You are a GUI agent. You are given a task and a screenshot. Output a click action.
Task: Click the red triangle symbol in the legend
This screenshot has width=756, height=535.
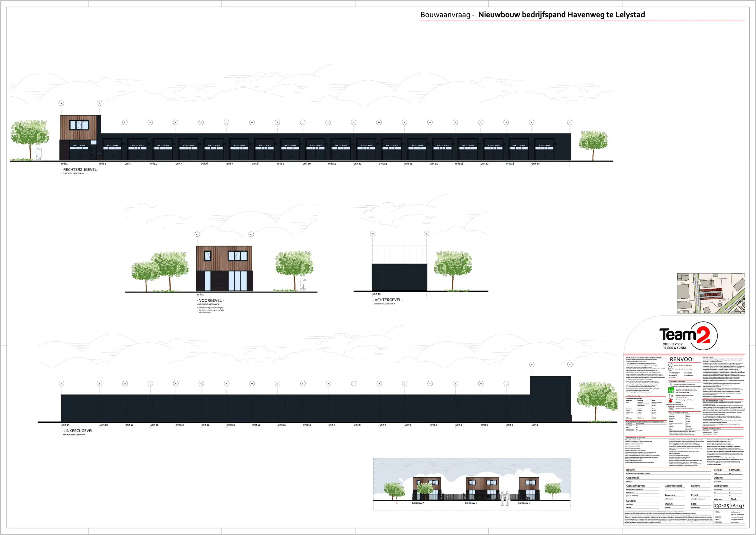[670, 401]
